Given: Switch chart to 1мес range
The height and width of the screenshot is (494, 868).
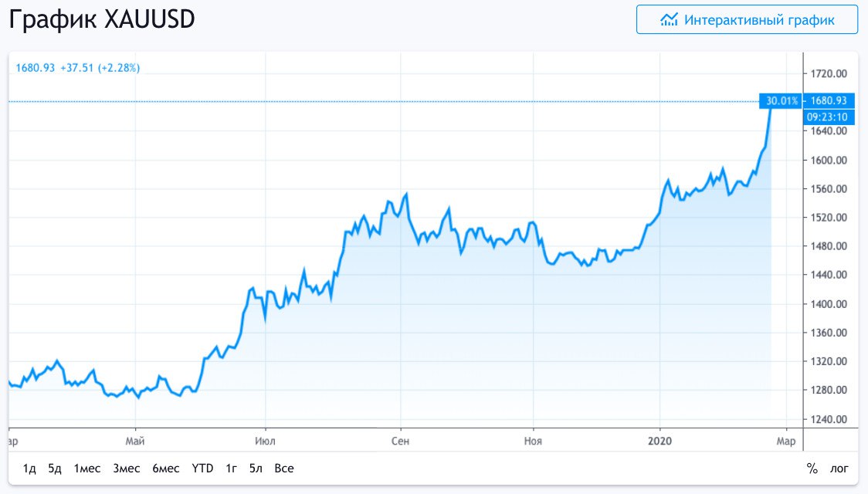Looking at the screenshot, I should [87, 469].
